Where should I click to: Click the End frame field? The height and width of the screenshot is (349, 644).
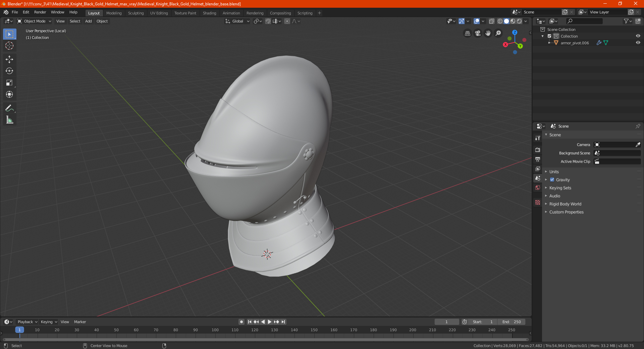512,322
